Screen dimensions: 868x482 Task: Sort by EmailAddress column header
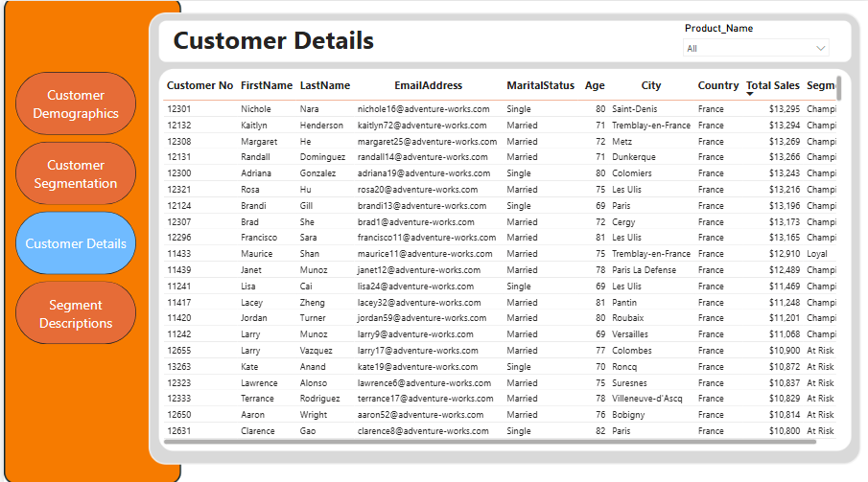pyautogui.click(x=428, y=85)
